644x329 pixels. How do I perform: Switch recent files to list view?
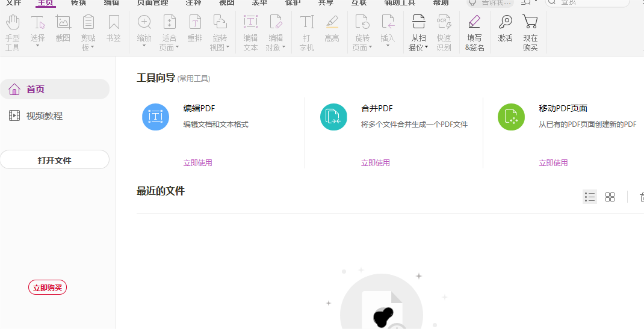[590, 197]
